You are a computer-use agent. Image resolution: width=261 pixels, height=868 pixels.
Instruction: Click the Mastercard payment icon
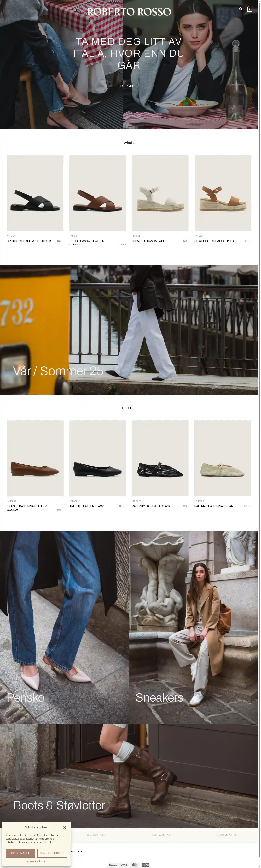point(135,865)
